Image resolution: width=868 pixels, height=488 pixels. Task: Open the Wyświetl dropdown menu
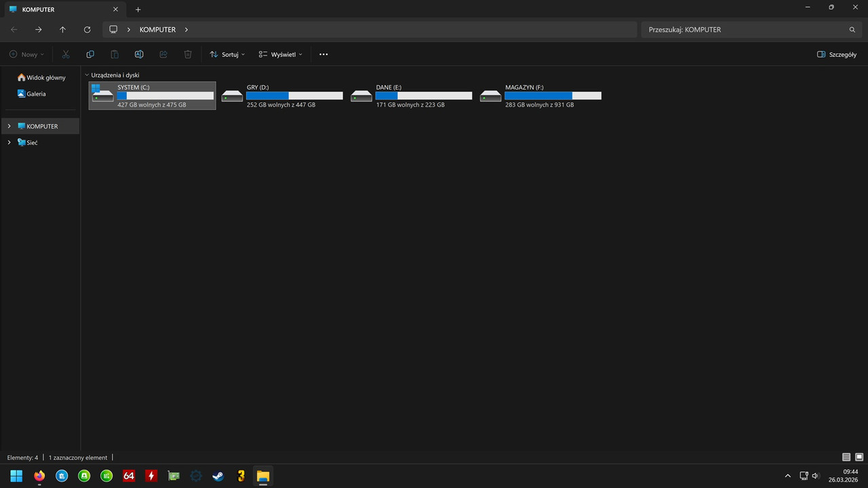point(281,54)
